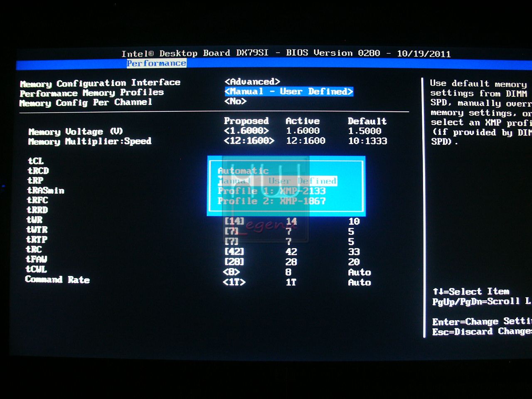Image resolution: width=532 pixels, height=399 pixels.
Task: Click the default tWR value 10
Action: click(x=354, y=221)
